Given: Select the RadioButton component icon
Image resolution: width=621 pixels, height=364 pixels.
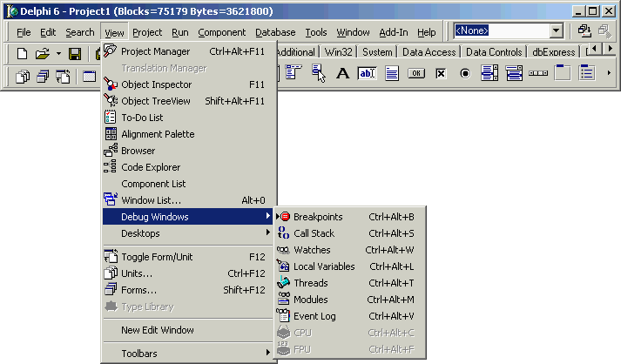Looking at the screenshot, I should [x=465, y=73].
